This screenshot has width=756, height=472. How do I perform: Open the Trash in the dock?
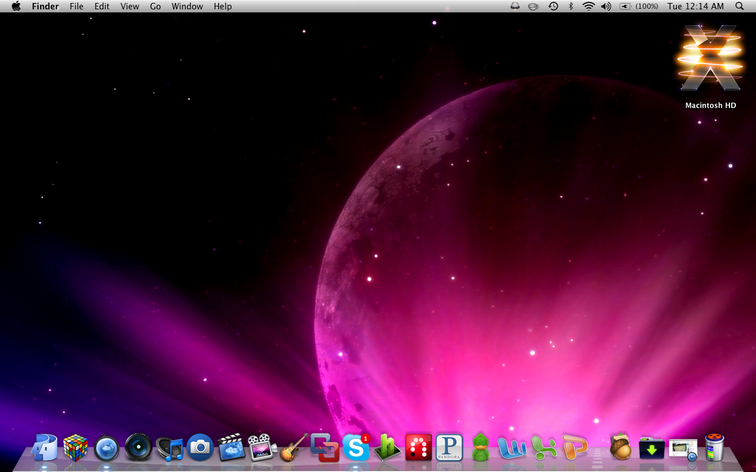click(x=714, y=447)
